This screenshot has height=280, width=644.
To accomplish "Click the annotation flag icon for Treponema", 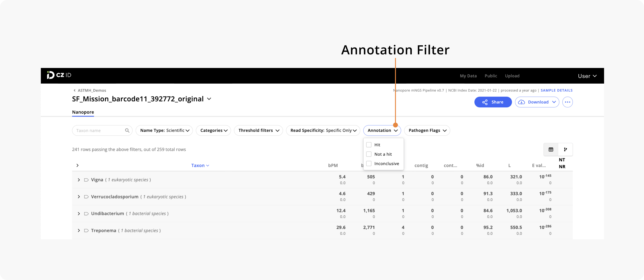I will 86,231.
